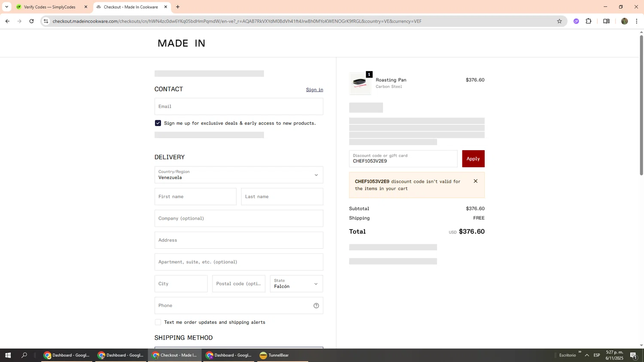The height and width of the screenshot is (362, 644).
Task: Click the Roasting Pan product thumbnail
Action: [x=360, y=84]
